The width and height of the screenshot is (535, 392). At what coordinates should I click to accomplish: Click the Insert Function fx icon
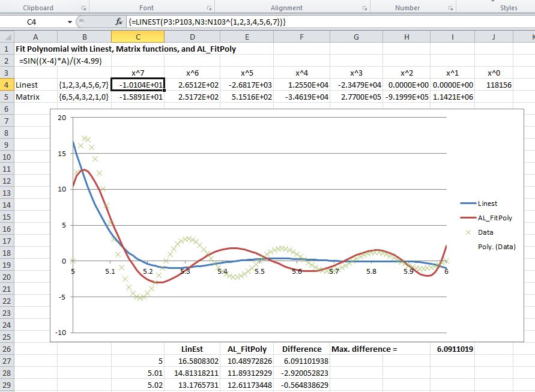(x=119, y=22)
